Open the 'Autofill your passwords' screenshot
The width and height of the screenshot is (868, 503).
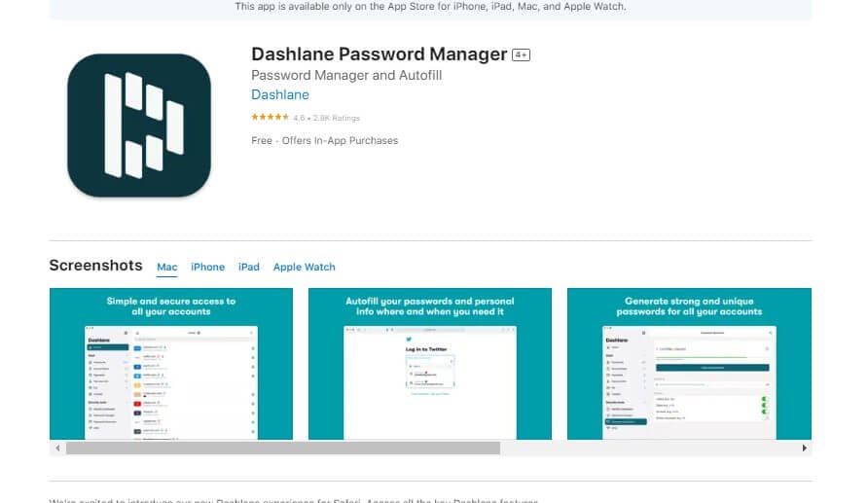coord(430,364)
